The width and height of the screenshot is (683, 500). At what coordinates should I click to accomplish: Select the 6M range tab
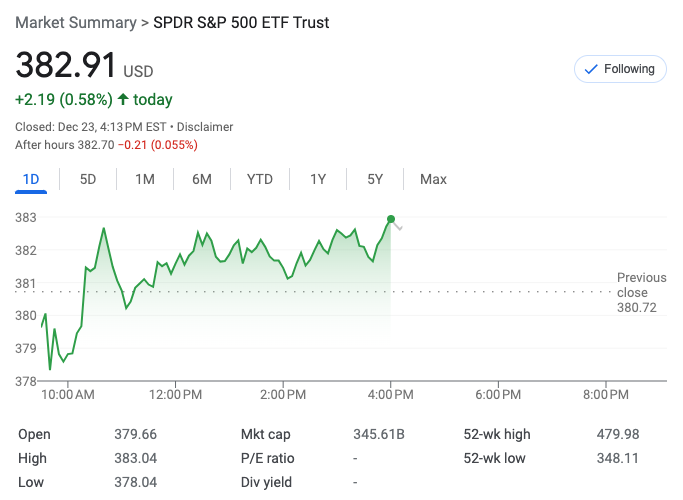point(202,179)
